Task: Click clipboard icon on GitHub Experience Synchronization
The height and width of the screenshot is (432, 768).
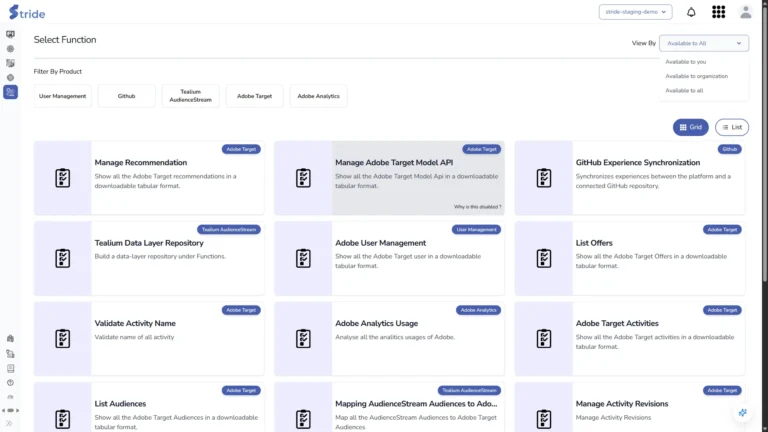Action: [544, 178]
